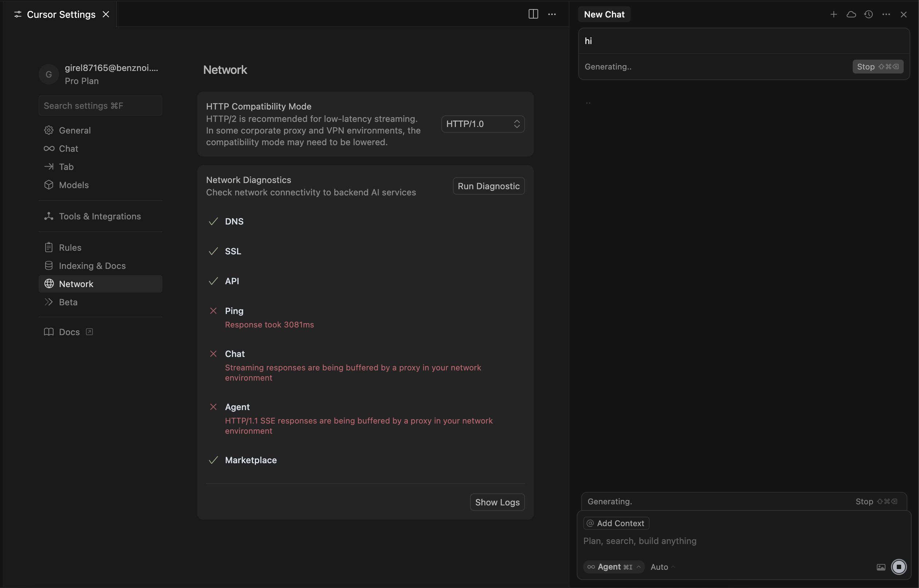Click the Network Diagnostics heading
This screenshot has height=588, width=919.
[249, 180]
